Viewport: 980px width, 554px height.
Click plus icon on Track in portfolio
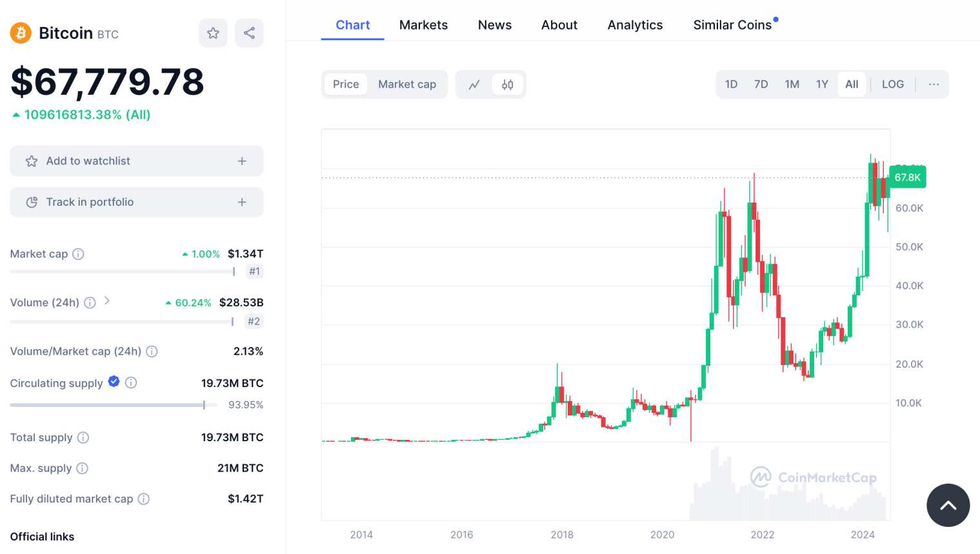pyautogui.click(x=242, y=202)
